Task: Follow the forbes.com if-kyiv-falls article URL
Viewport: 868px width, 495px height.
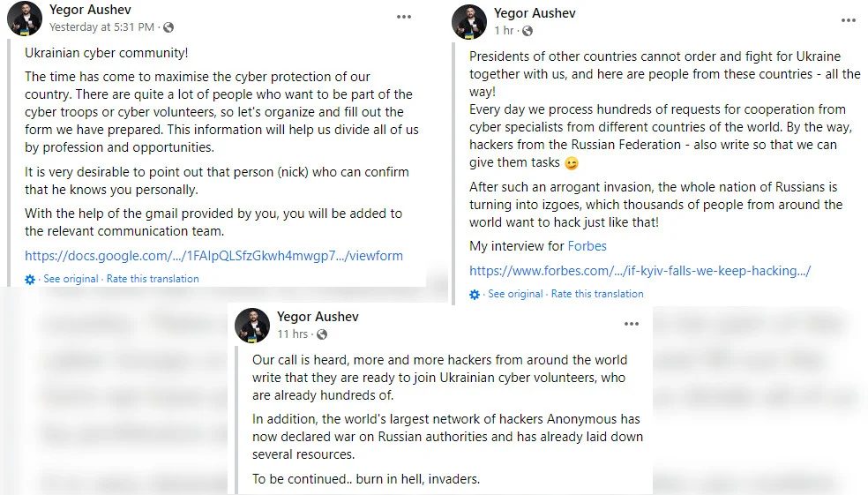Action: coord(640,271)
